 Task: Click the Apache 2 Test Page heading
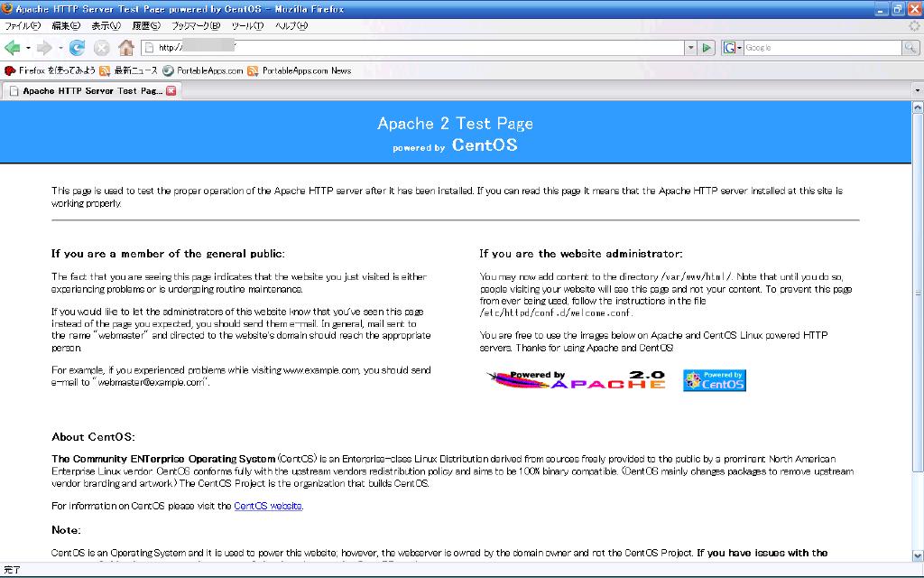point(455,123)
